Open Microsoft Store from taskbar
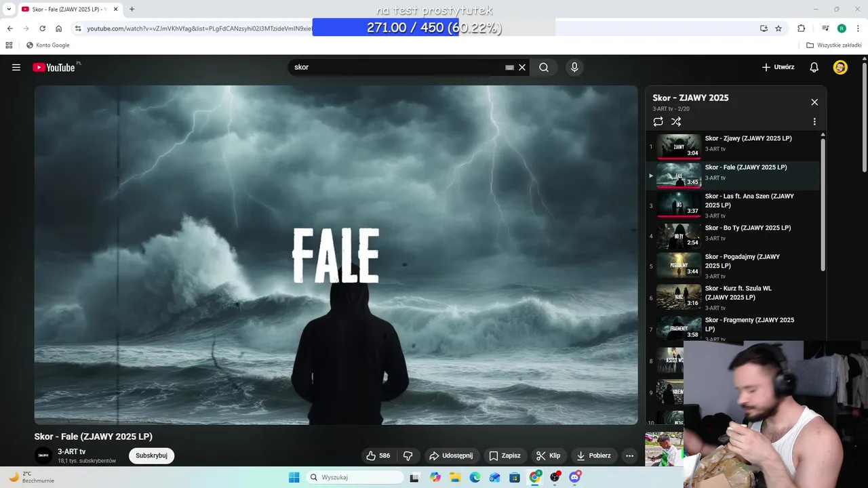 (x=515, y=477)
